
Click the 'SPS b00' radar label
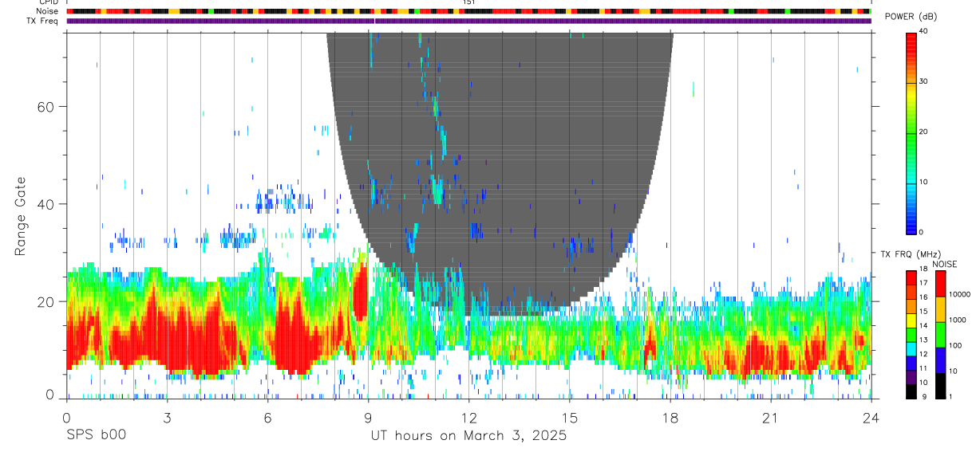[96, 436]
